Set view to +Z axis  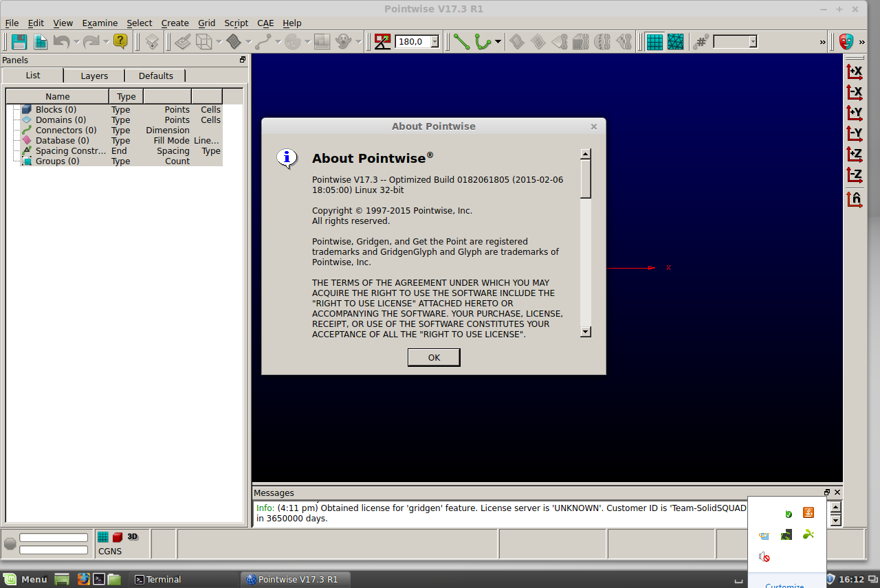pos(855,154)
